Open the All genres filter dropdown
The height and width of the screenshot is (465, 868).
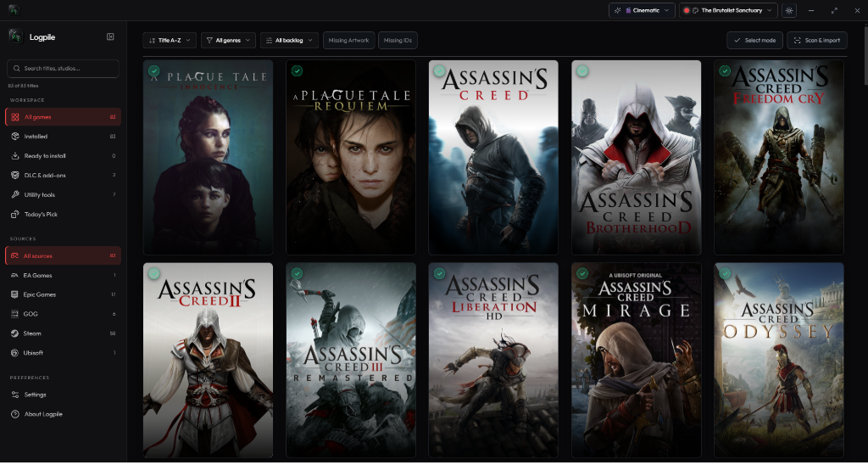(x=228, y=41)
